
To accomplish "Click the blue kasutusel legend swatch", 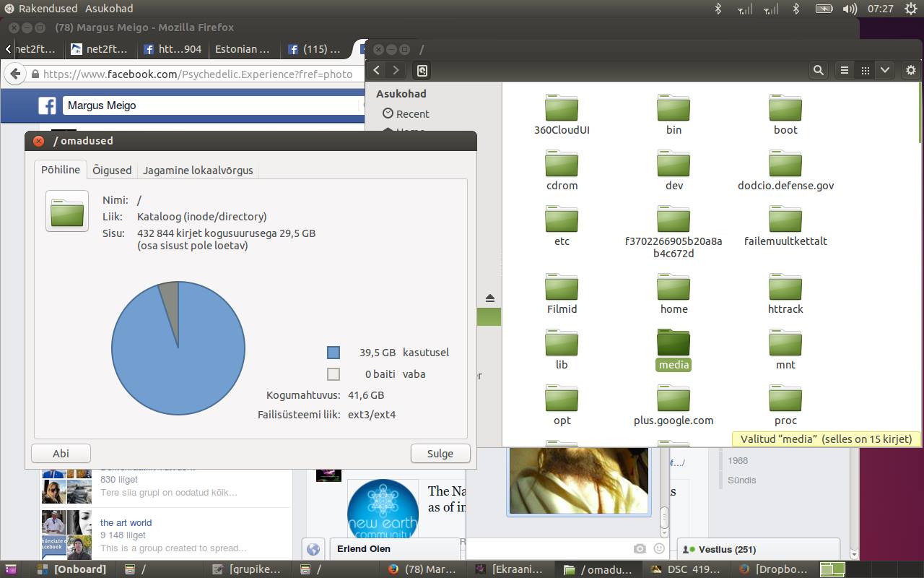I will (x=333, y=353).
